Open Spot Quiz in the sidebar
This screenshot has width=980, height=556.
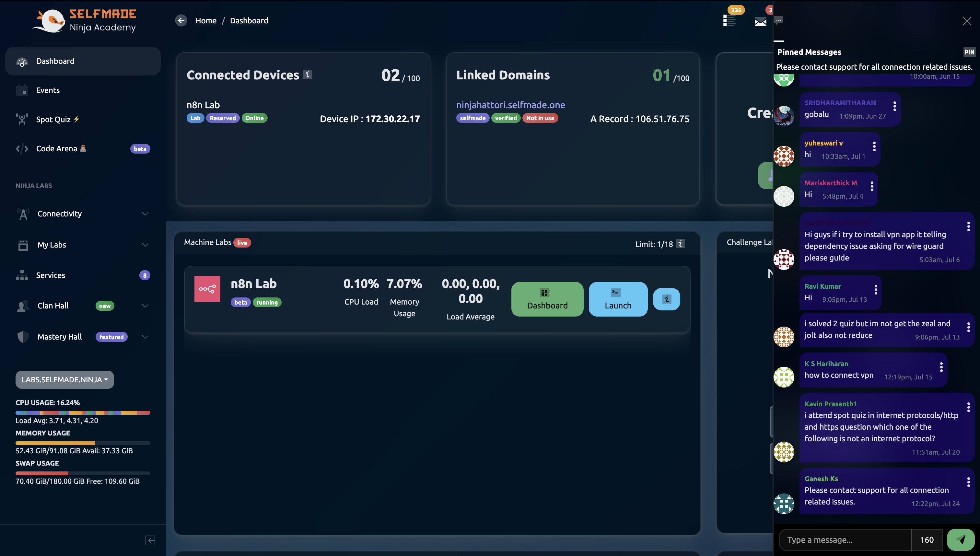[x=83, y=120]
